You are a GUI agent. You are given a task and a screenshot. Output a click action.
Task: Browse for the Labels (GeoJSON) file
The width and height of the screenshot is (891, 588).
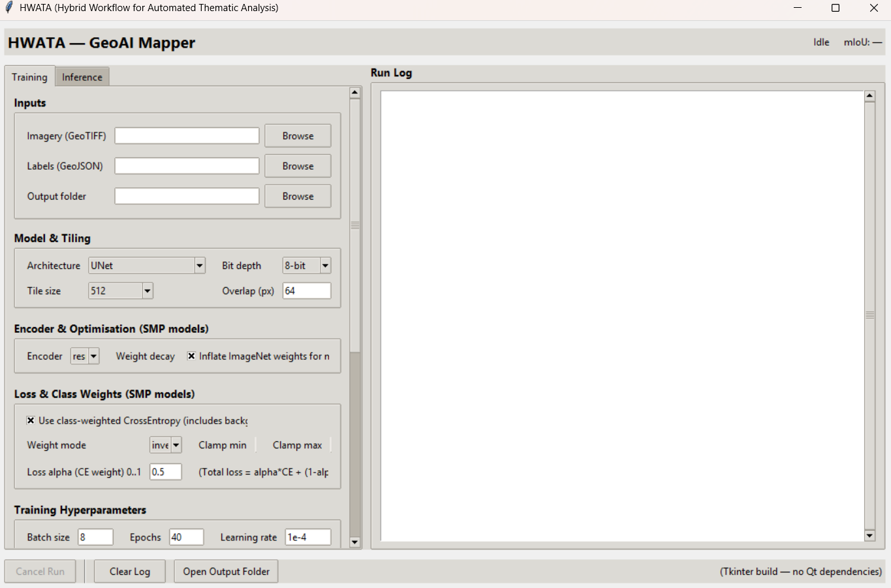coord(297,166)
